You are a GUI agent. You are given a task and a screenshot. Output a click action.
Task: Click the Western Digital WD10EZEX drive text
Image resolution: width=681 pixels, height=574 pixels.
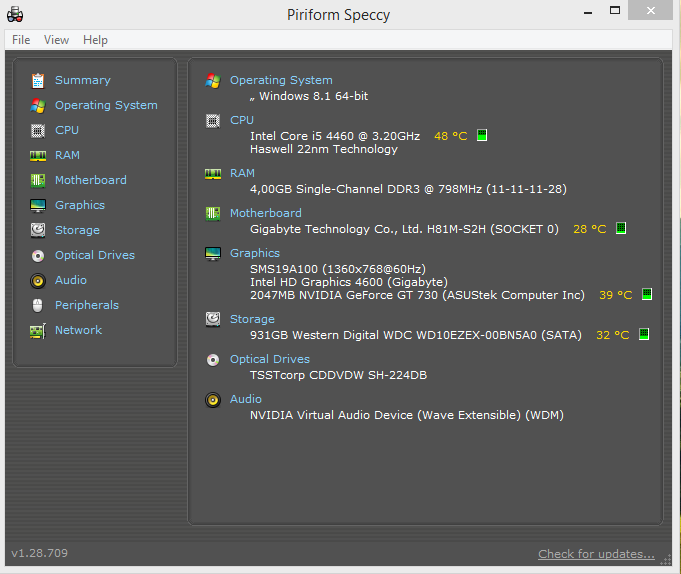pyautogui.click(x=416, y=335)
